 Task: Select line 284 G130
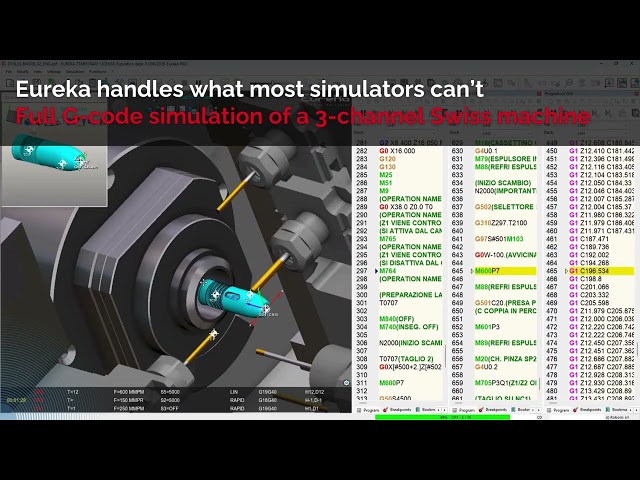point(387,167)
